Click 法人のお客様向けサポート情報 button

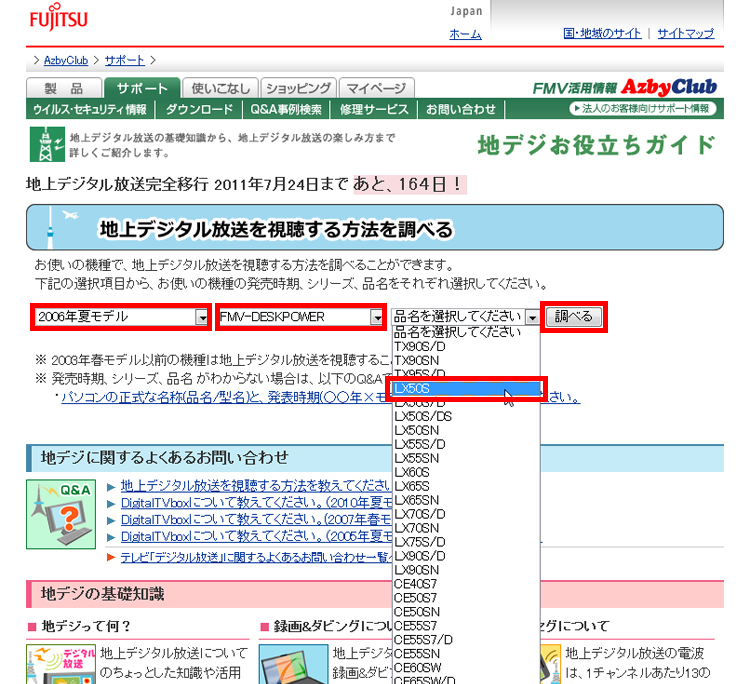point(642,109)
